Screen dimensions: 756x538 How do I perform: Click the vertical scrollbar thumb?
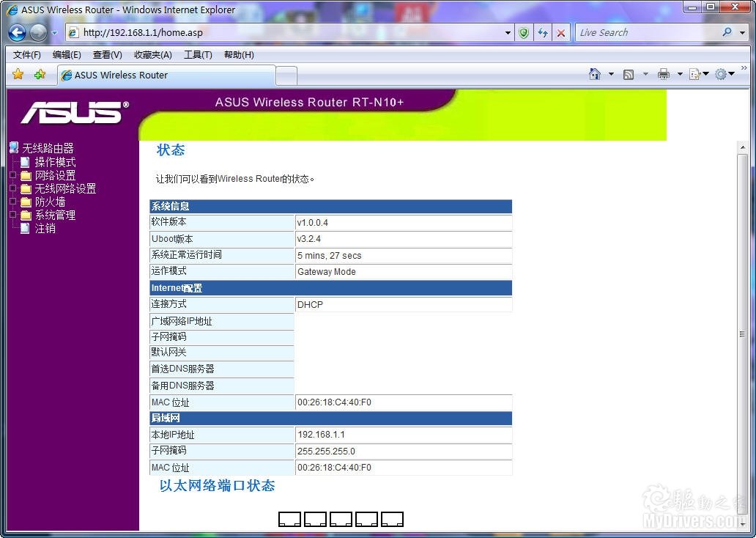(743, 334)
